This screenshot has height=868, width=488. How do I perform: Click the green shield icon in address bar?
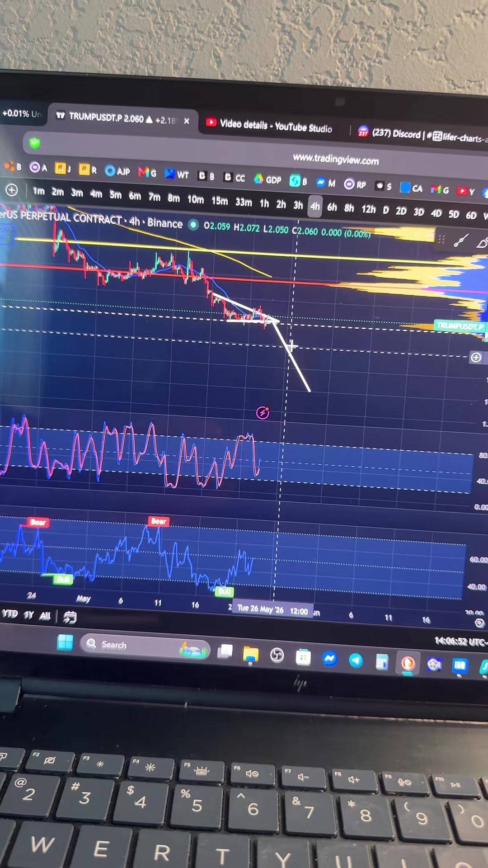pos(35,143)
